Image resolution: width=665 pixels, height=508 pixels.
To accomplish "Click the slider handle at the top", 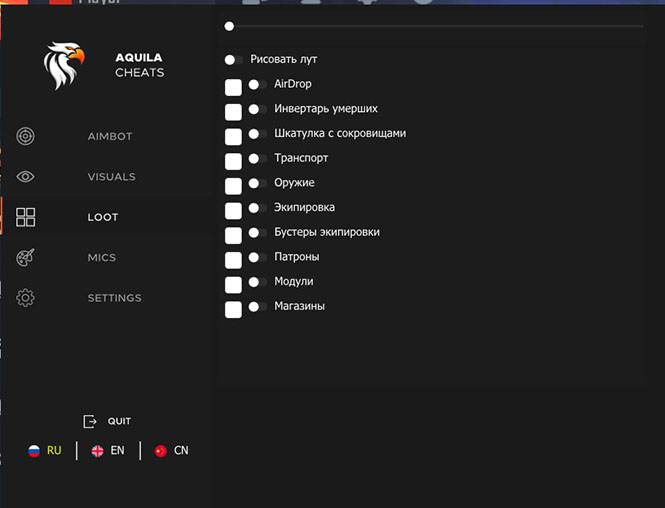I will coord(229,26).
